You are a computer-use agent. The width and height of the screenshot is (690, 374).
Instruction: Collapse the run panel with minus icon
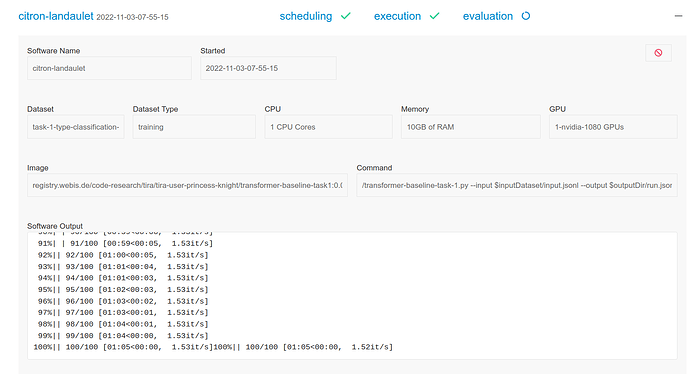point(678,16)
